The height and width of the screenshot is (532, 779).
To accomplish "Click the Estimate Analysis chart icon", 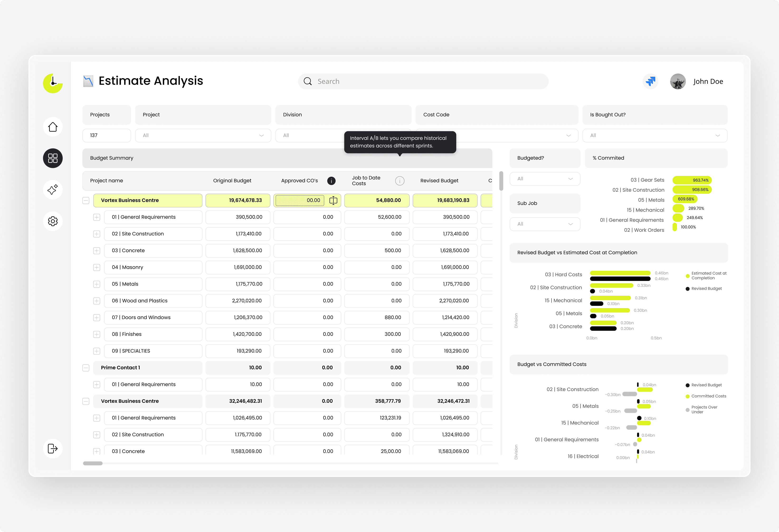I will pos(88,81).
